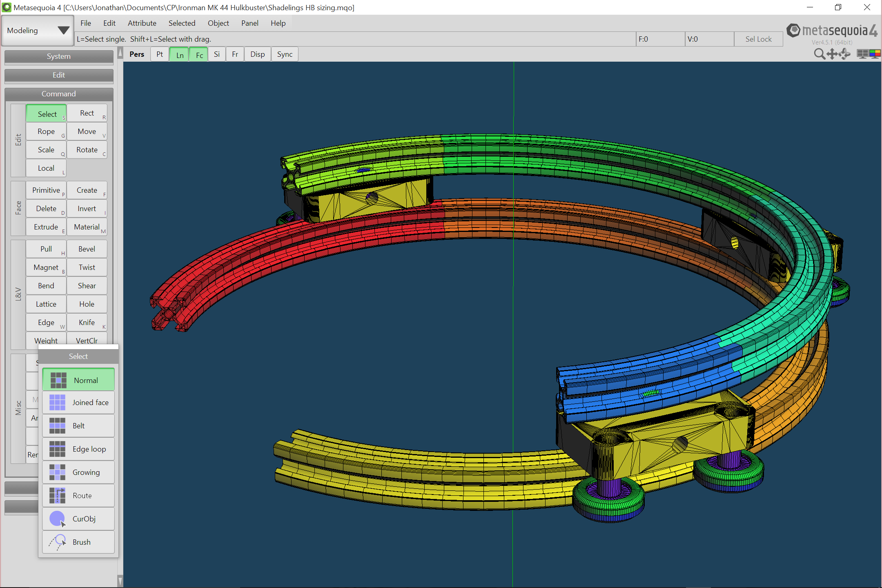Toggle Fc face display

point(199,54)
